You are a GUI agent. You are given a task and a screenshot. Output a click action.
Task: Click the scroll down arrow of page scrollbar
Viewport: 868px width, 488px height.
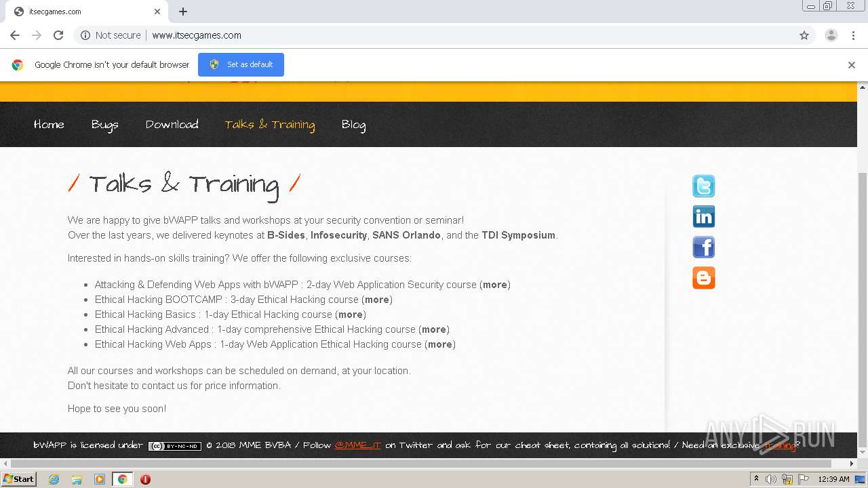pyautogui.click(x=863, y=453)
